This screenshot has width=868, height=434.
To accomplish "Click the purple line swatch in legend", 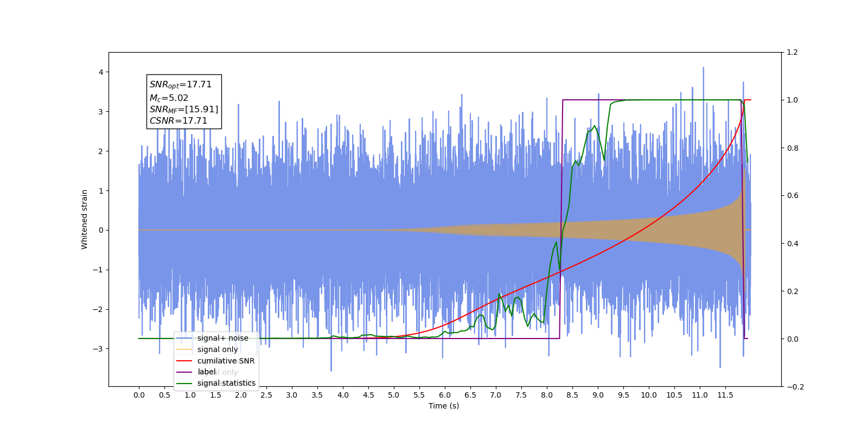I will 184,372.
